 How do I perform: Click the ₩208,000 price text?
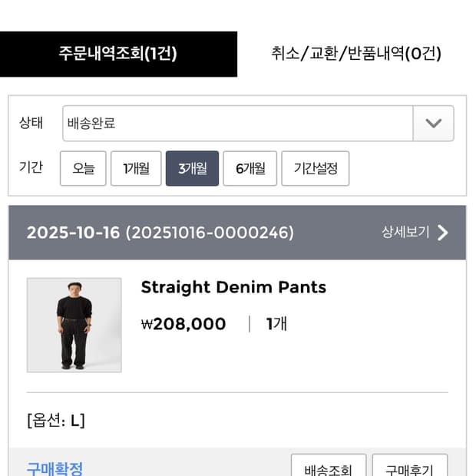pyautogui.click(x=183, y=324)
